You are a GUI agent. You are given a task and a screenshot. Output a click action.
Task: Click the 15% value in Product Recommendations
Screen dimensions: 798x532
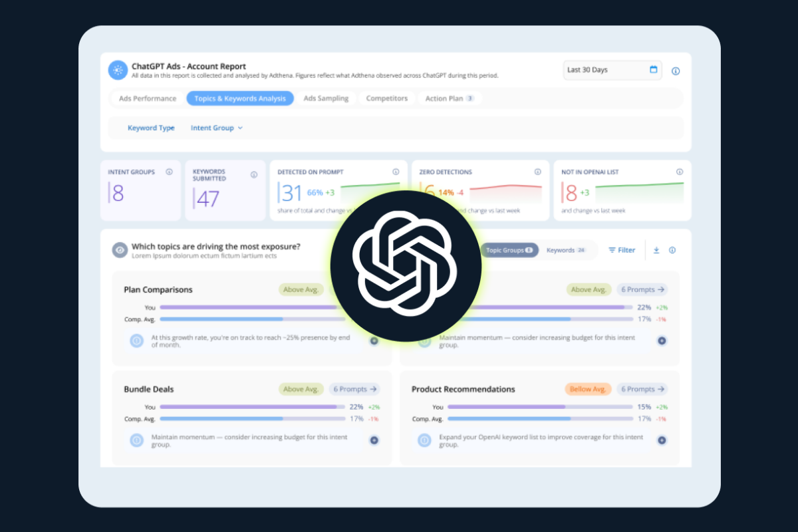(x=644, y=407)
